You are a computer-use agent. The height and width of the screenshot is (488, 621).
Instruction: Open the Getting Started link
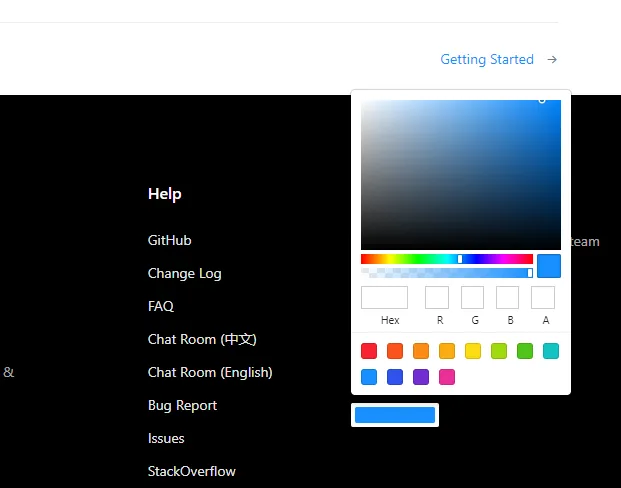tap(487, 59)
